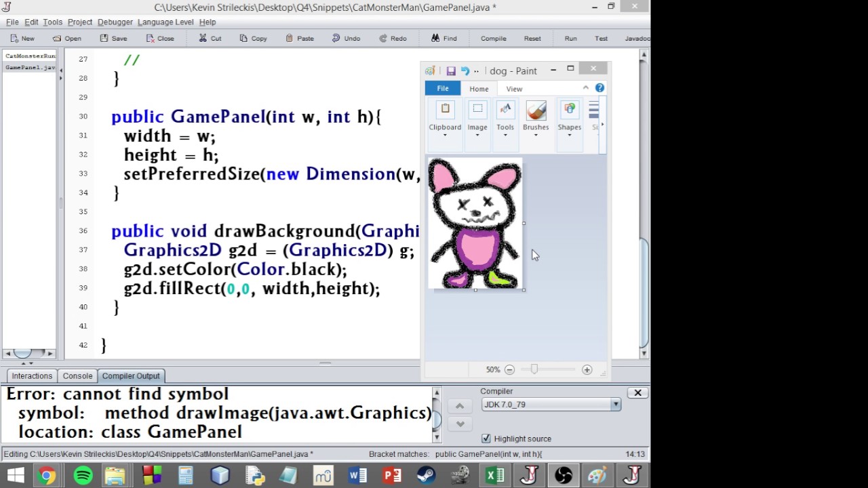Click the Undo arrow in Paint's title bar
The height and width of the screenshot is (488, 868).
point(465,70)
